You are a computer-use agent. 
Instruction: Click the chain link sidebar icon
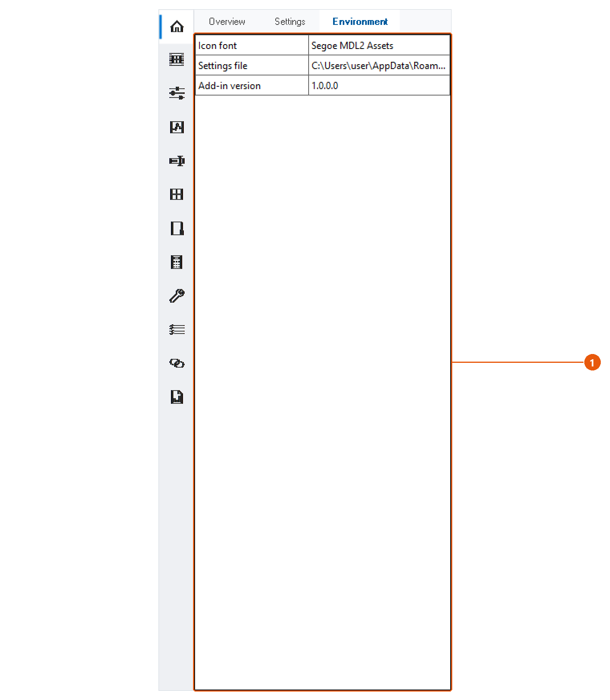pyautogui.click(x=177, y=363)
